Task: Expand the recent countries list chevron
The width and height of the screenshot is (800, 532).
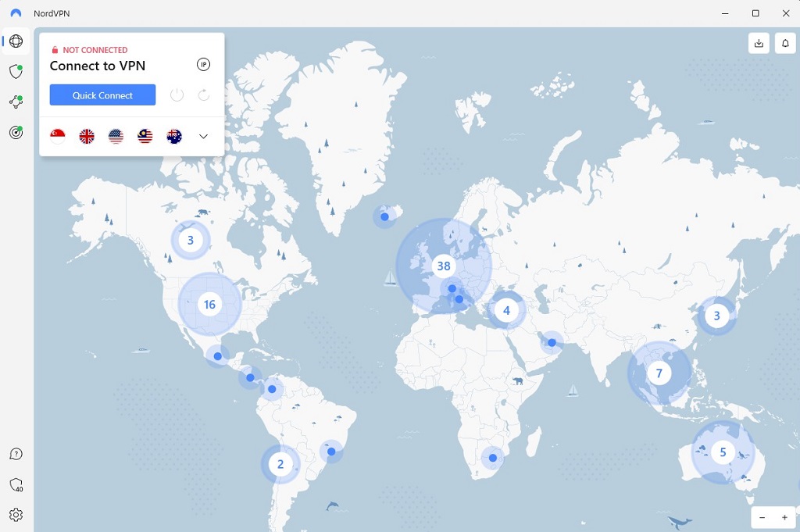Action: click(204, 136)
